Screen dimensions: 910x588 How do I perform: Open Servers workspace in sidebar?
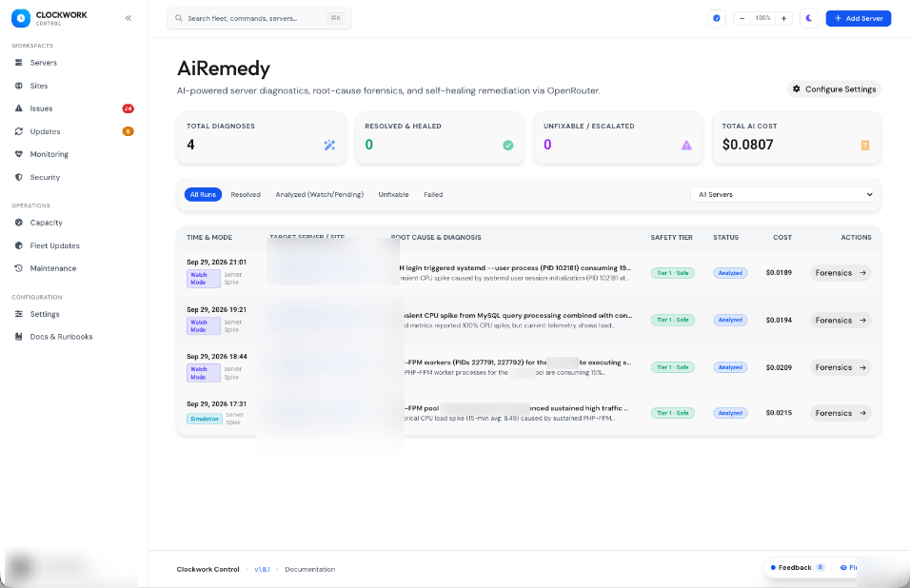click(44, 63)
